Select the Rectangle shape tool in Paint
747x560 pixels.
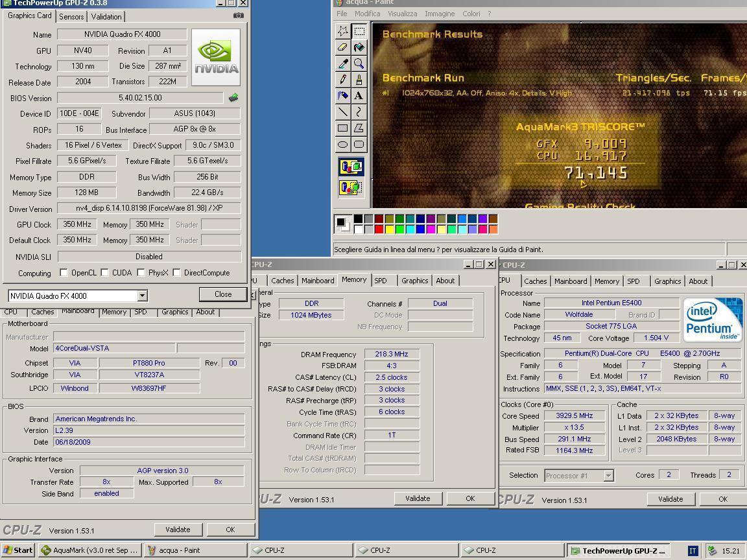342,128
